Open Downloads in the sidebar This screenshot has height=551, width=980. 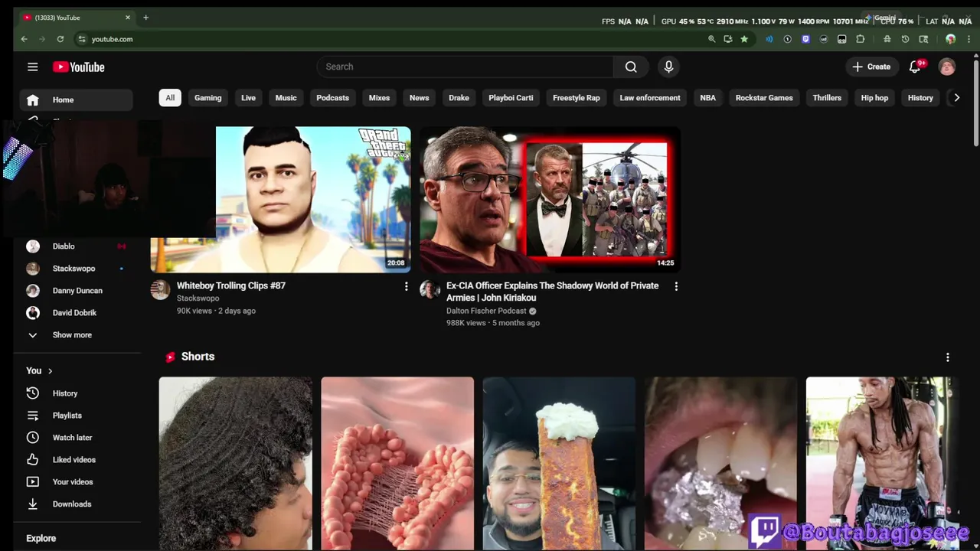point(76,504)
